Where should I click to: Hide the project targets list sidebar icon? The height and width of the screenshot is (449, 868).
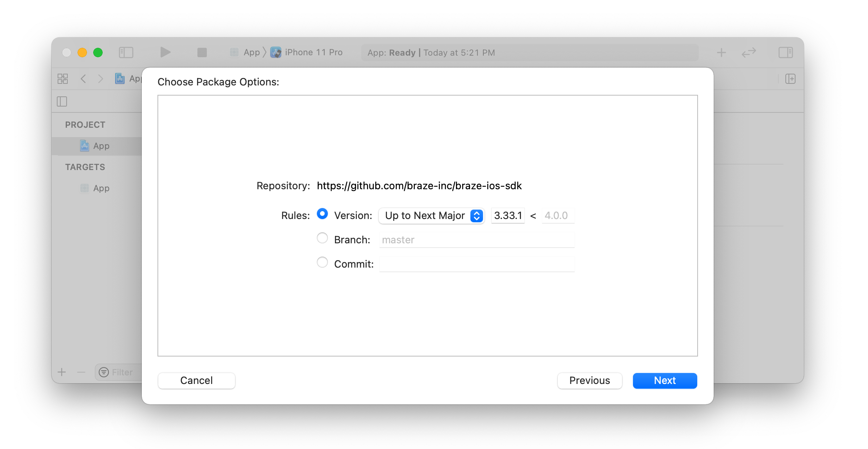click(62, 101)
